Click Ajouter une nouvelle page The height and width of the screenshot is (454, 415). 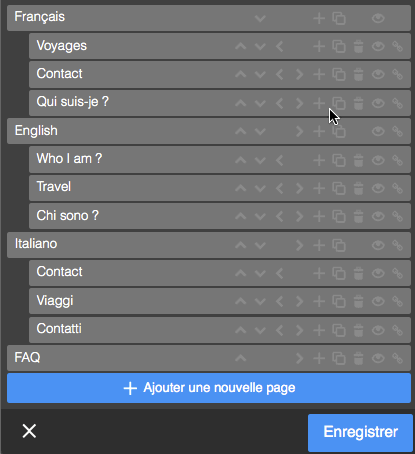click(209, 388)
